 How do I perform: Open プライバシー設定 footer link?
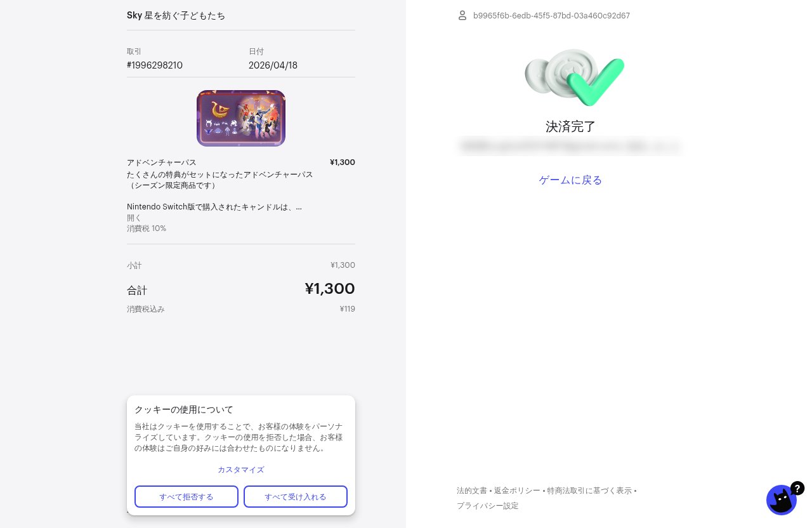pos(487,506)
